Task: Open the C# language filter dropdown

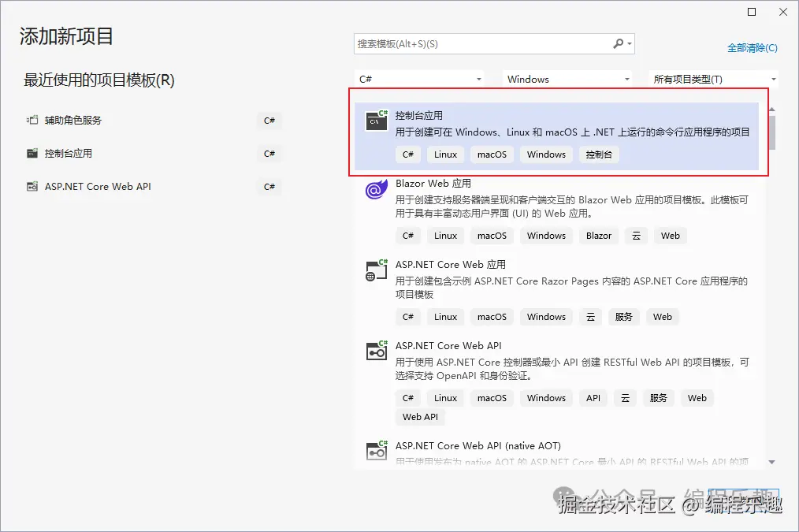Action: (x=419, y=79)
